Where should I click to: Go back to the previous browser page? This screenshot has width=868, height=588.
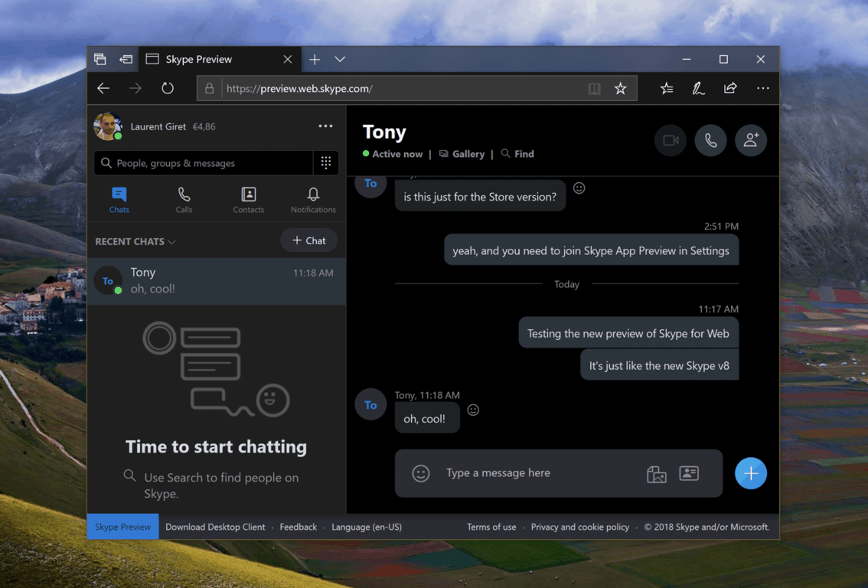click(x=103, y=88)
